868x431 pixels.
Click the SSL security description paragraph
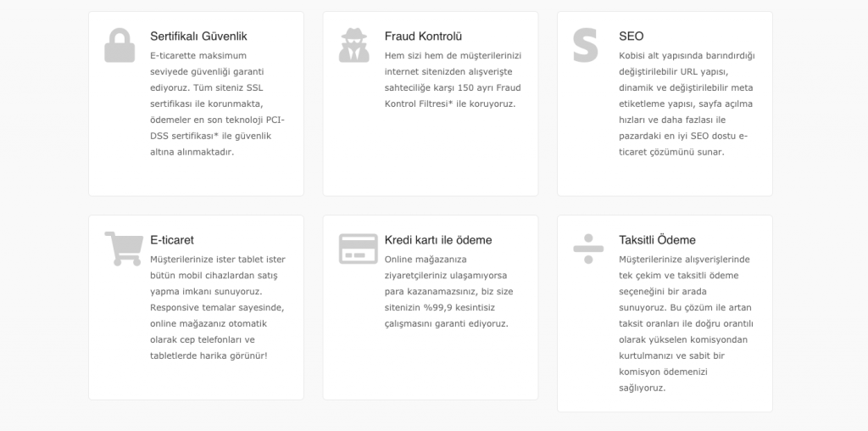pyautogui.click(x=217, y=104)
